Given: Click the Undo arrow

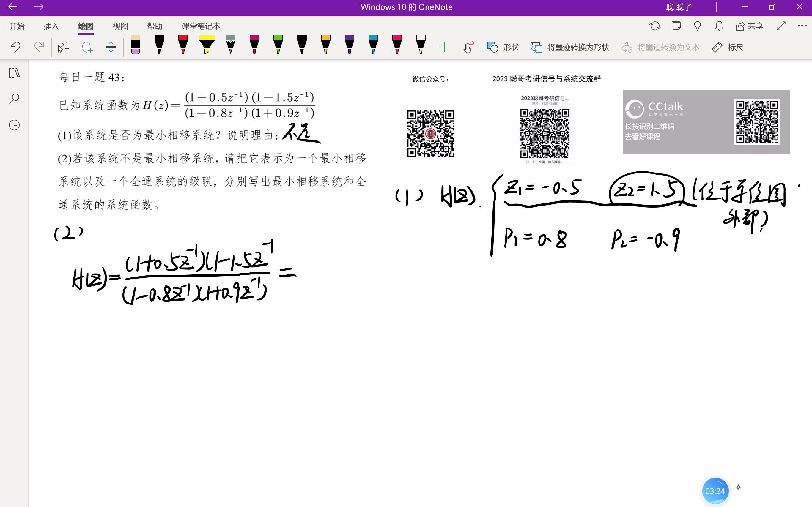Looking at the screenshot, I should 15,47.
